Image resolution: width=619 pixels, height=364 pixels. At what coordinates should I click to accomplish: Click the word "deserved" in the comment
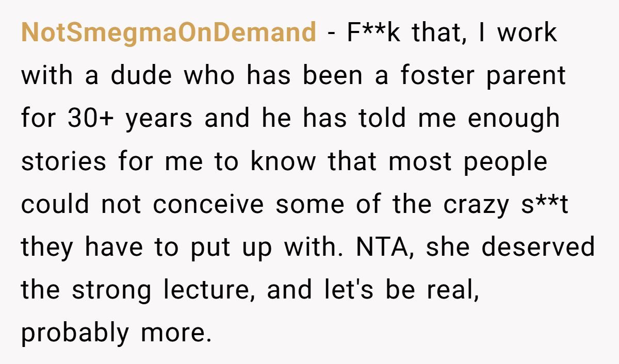[538, 247]
